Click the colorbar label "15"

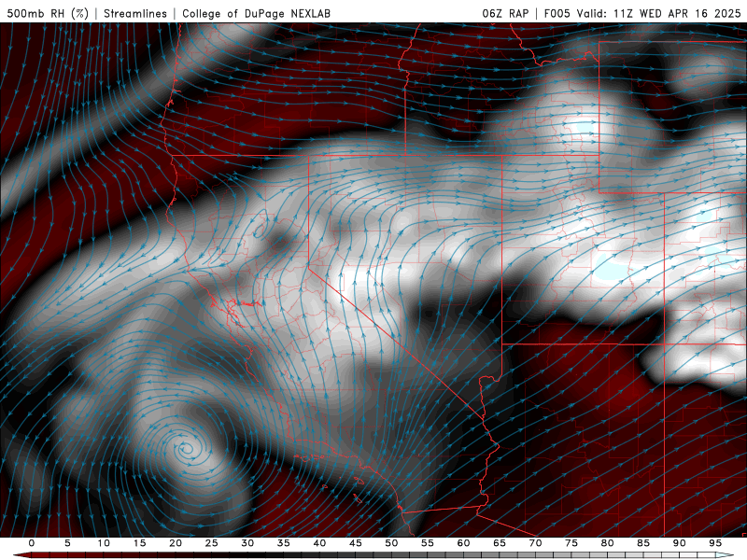[139, 543]
